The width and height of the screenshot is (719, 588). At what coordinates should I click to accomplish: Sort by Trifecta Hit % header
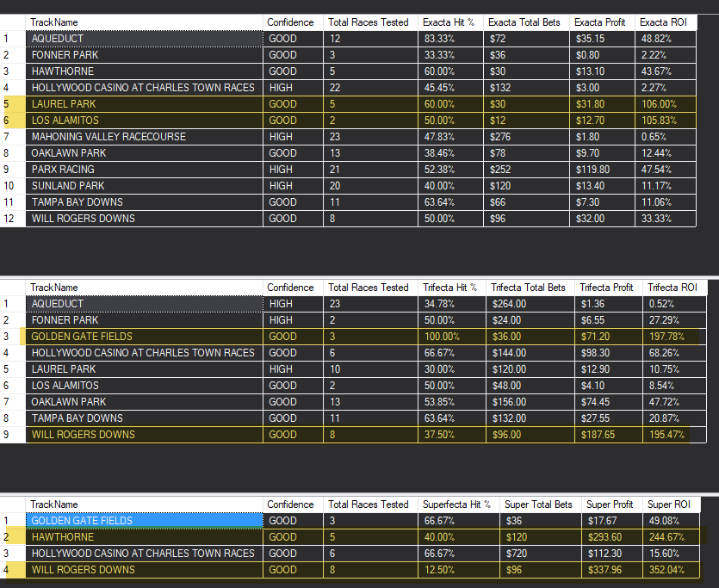tap(452, 288)
